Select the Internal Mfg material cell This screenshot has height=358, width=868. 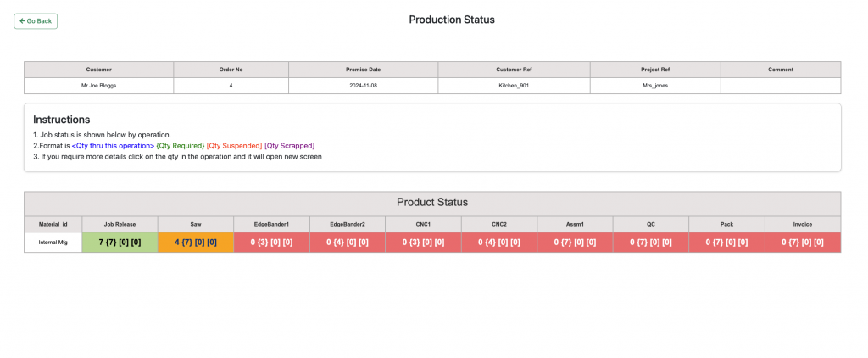[x=53, y=242]
